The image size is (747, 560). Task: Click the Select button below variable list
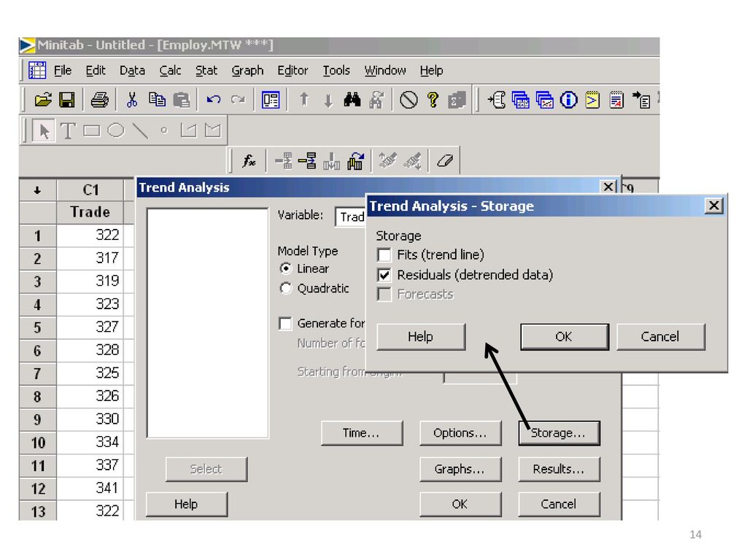pos(206,470)
